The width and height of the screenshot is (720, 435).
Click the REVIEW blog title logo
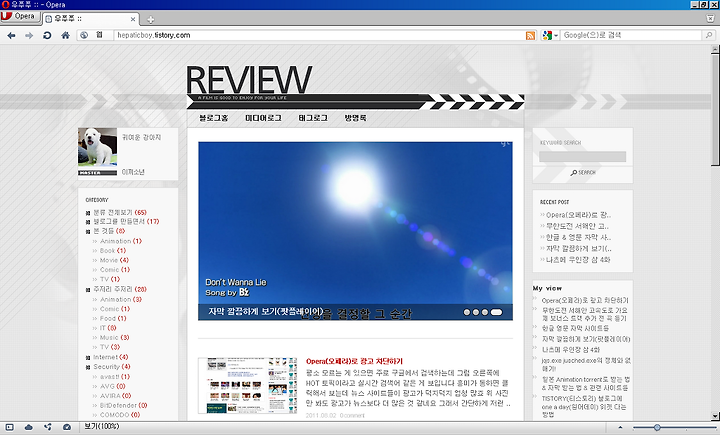click(249, 80)
